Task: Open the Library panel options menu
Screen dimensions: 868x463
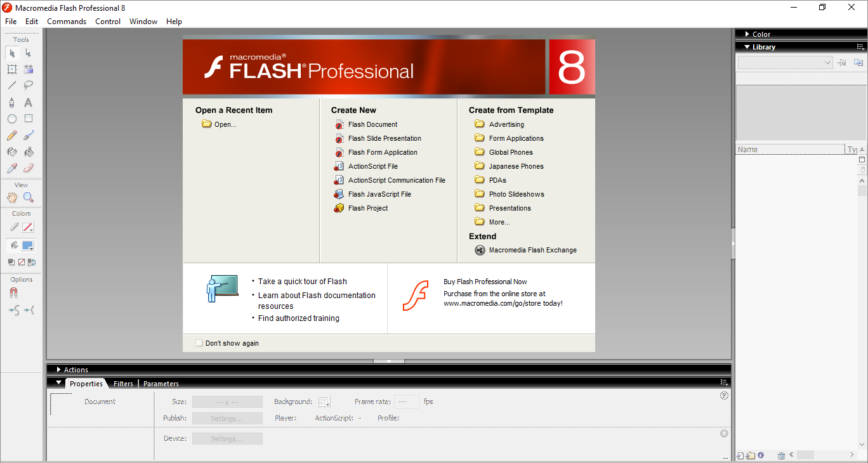Action: click(860, 47)
